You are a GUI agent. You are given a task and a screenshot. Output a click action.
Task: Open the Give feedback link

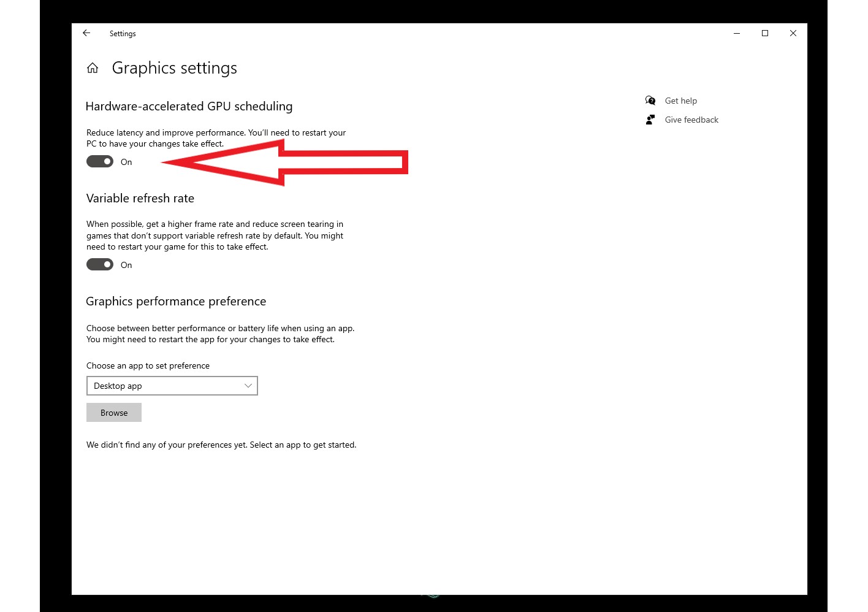tap(691, 120)
